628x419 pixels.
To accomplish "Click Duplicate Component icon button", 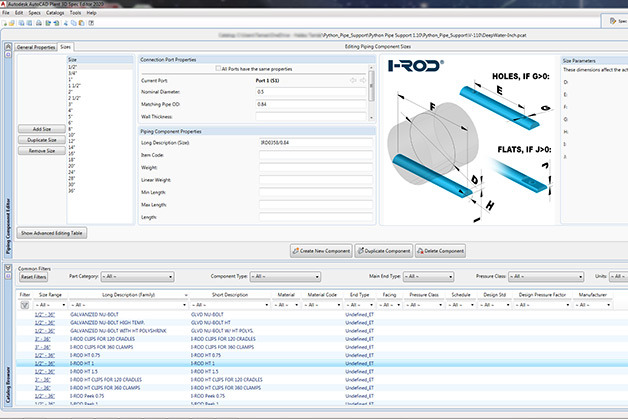I will [362, 250].
